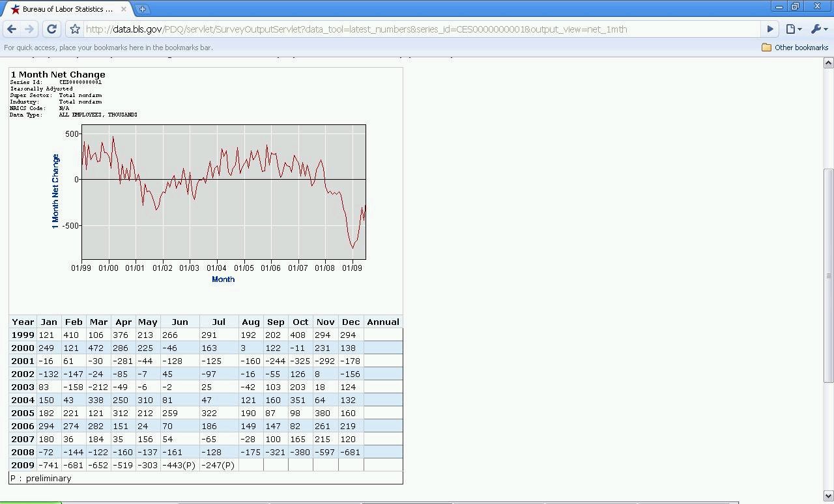
Task: Click the Dec column header
Action: click(x=351, y=322)
